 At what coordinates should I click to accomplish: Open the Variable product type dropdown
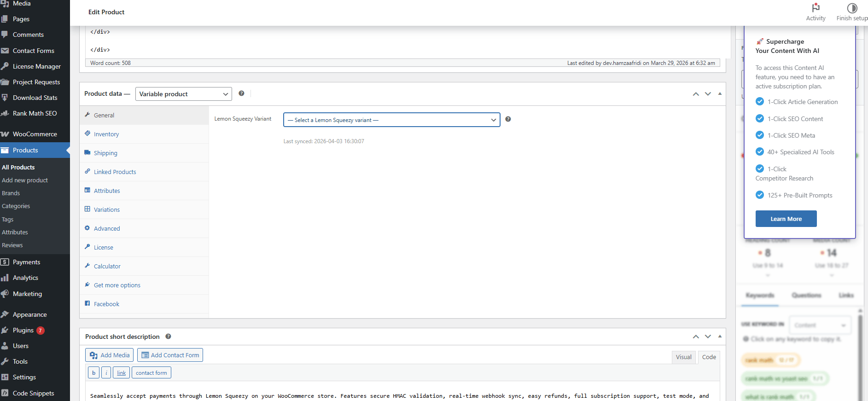183,94
